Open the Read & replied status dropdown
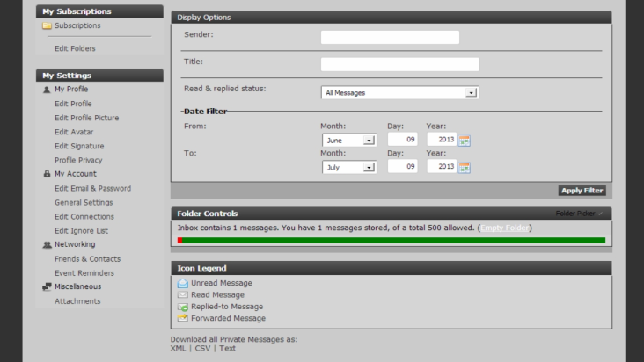Image resolution: width=644 pixels, height=362 pixels. [399, 92]
